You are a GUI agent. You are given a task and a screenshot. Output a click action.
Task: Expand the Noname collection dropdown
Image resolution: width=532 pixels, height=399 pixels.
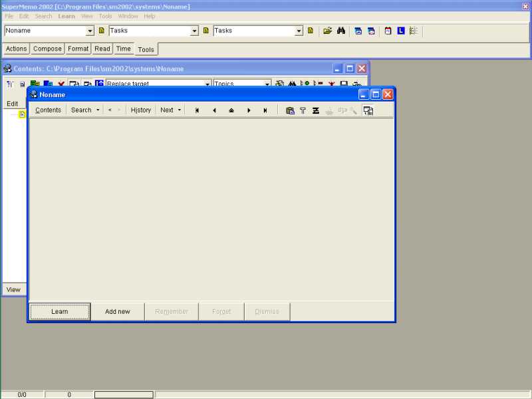point(90,31)
